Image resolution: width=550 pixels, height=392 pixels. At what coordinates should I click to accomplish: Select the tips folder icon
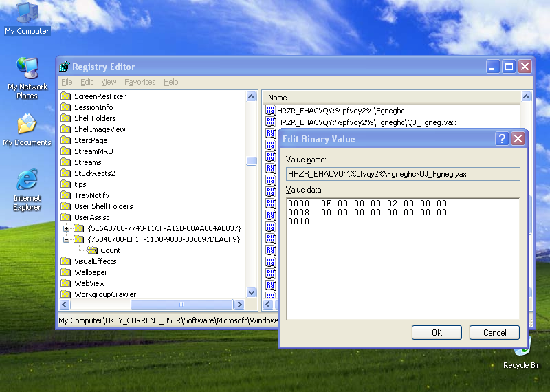65,184
